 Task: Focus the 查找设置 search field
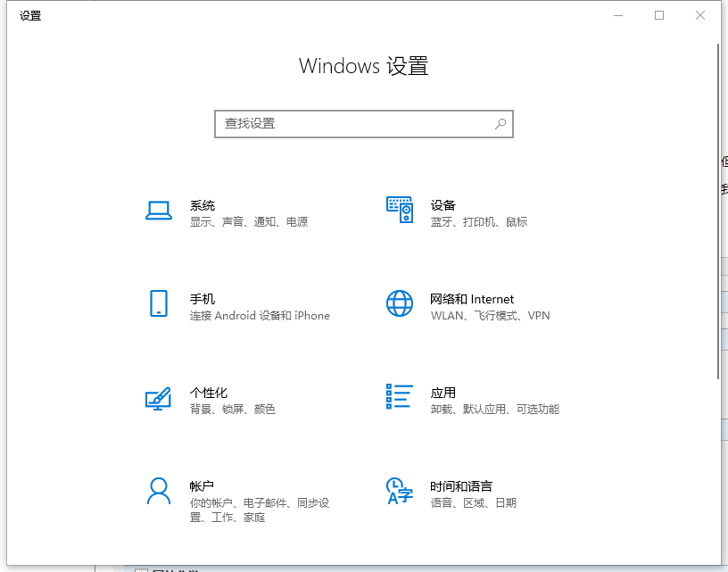(x=363, y=124)
